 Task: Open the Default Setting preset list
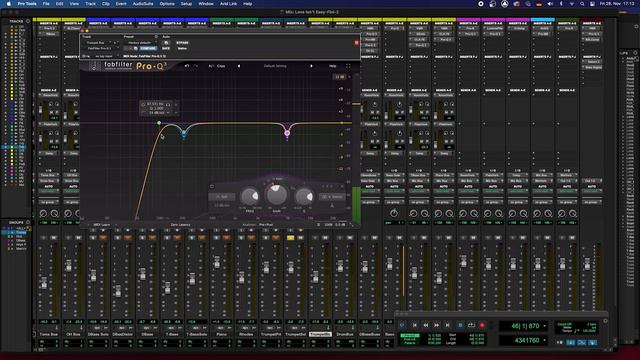point(275,66)
